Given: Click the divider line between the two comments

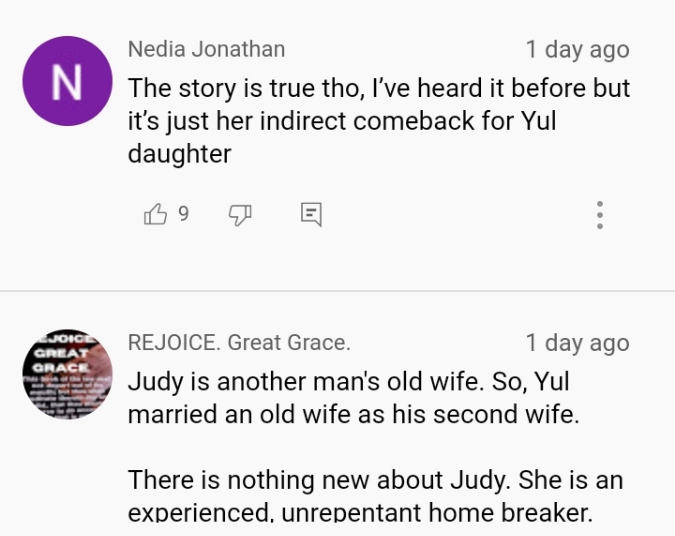Looking at the screenshot, I should pos(337,291).
